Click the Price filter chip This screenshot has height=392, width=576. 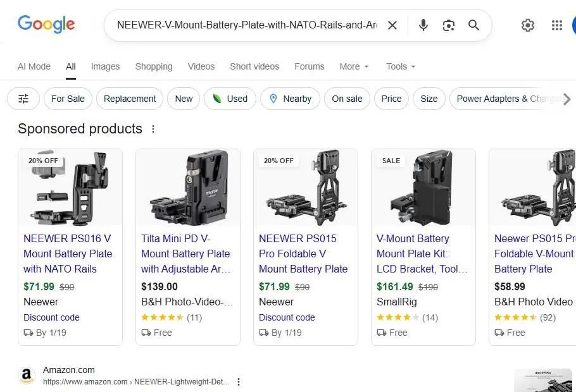tap(391, 99)
